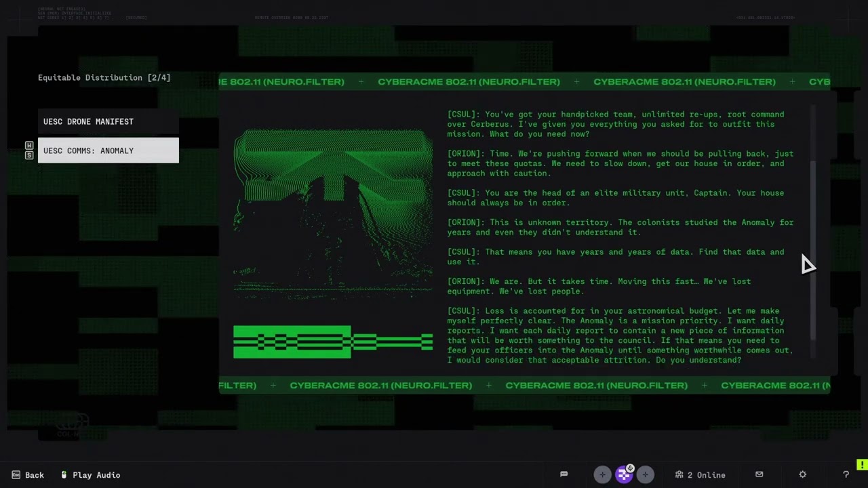Click the green audio waveform bar
The width and height of the screenshot is (868, 488).
pos(333,342)
